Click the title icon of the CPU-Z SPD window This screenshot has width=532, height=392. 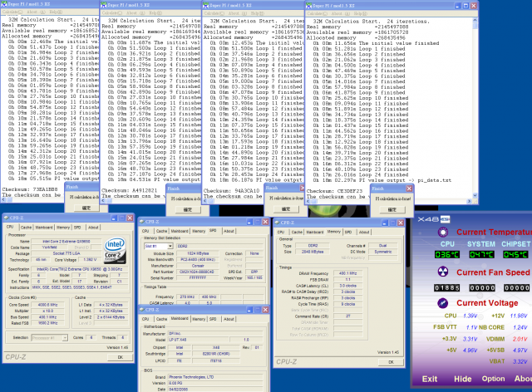point(142,222)
